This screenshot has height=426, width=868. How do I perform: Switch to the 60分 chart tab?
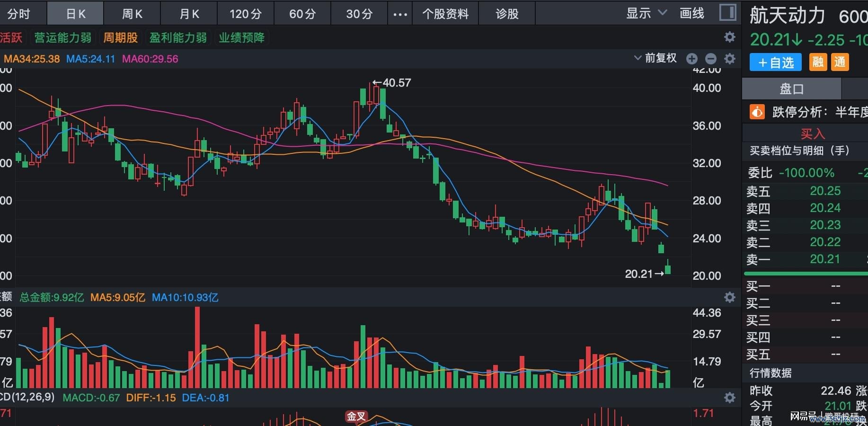pyautogui.click(x=302, y=14)
